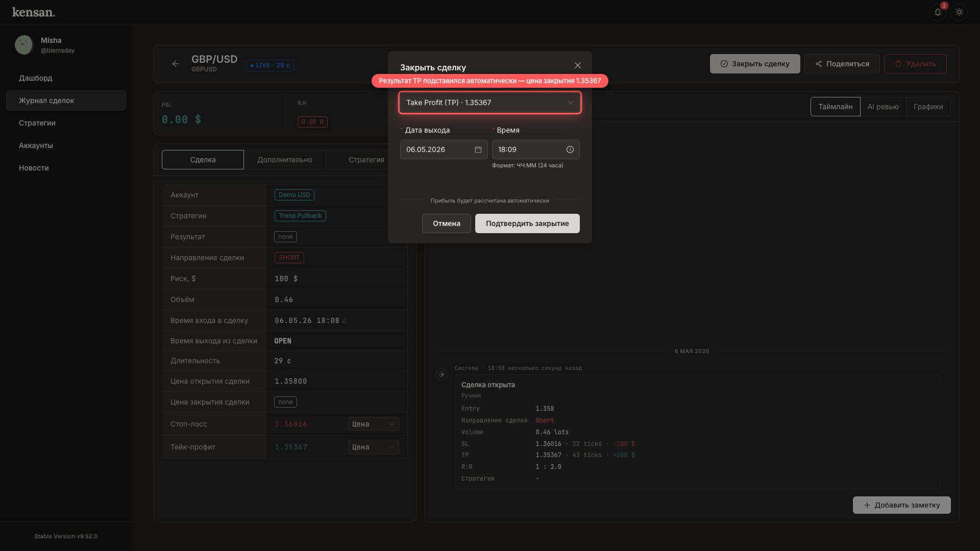Open Журнал сделок in the sidebar
Image resolution: width=980 pixels, height=551 pixels.
(x=66, y=101)
